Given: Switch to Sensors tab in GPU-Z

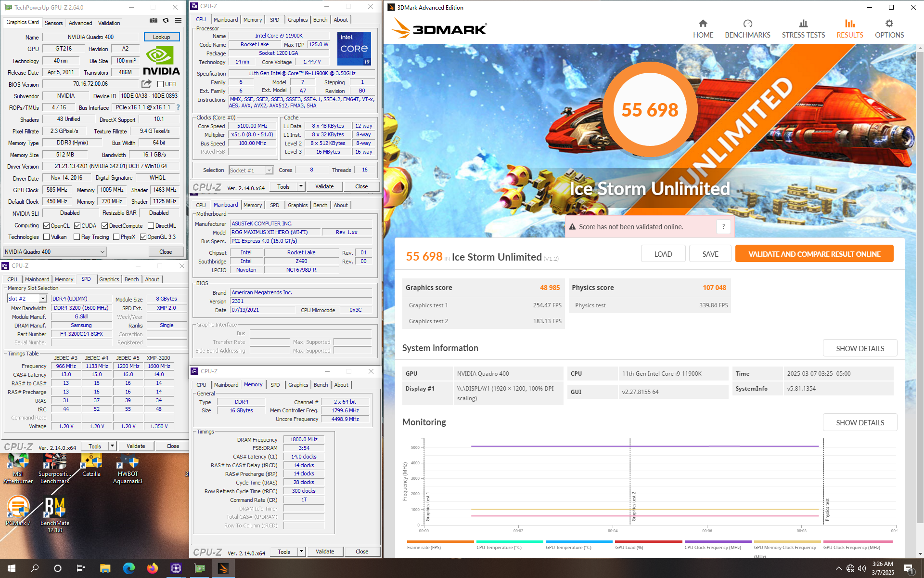Looking at the screenshot, I should point(53,23).
